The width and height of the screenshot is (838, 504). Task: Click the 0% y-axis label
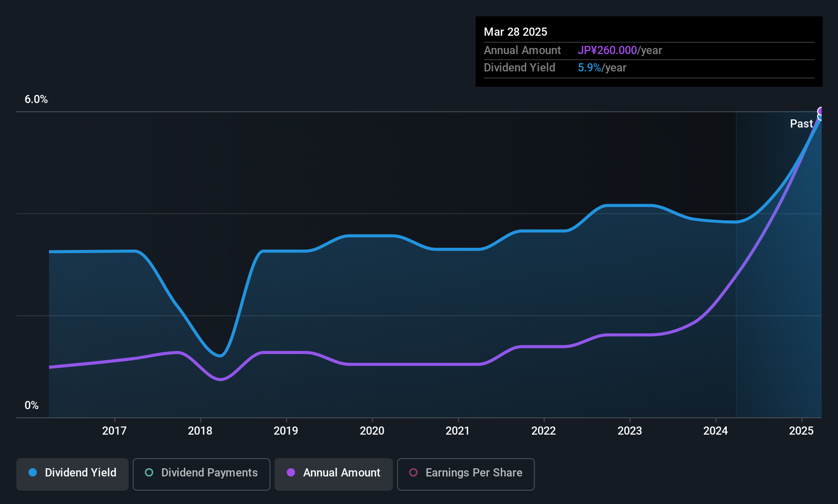[32, 405]
